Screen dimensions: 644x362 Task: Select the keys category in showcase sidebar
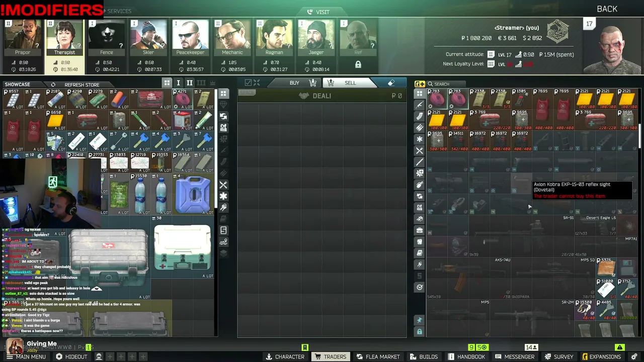point(223,207)
